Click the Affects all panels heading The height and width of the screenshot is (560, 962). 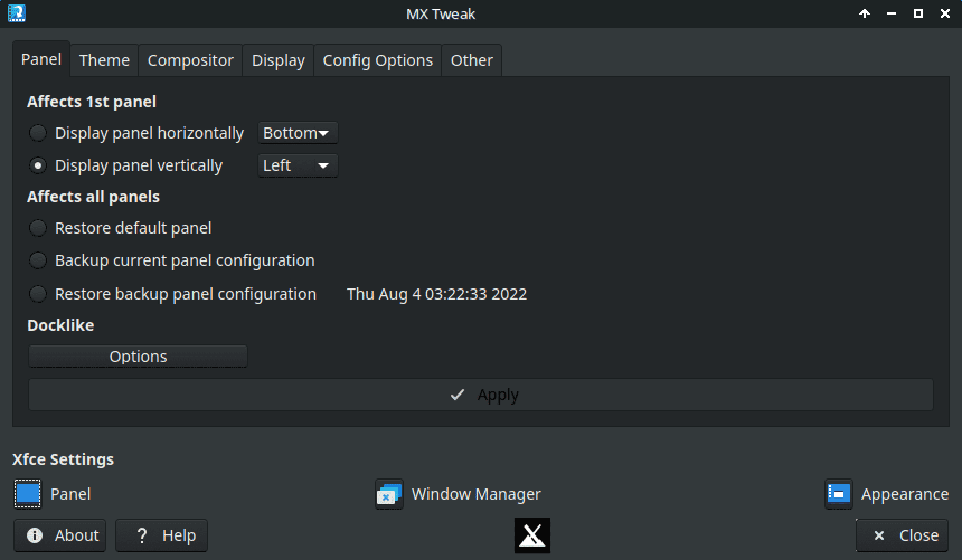[x=93, y=197]
